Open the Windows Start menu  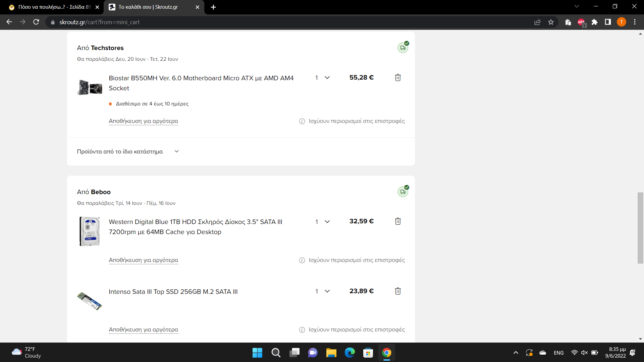click(x=257, y=353)
